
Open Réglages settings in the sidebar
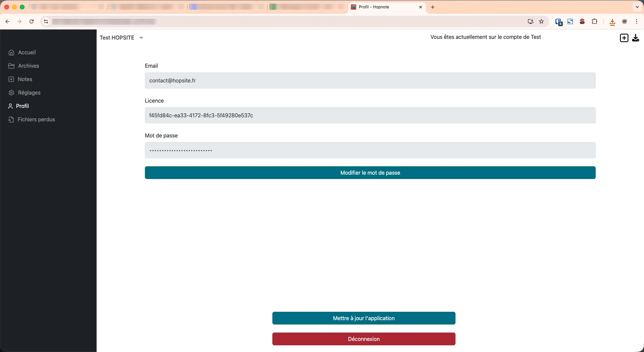[x=29, y=93]
